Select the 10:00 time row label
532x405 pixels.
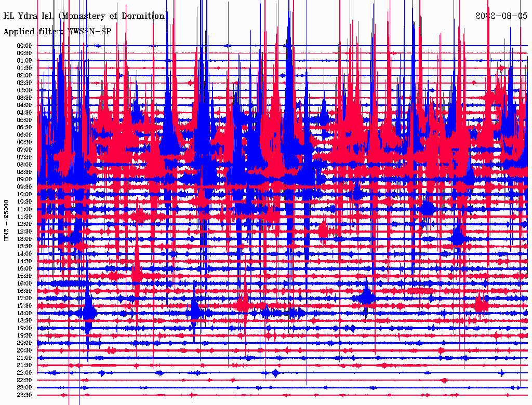pos(24,195)
